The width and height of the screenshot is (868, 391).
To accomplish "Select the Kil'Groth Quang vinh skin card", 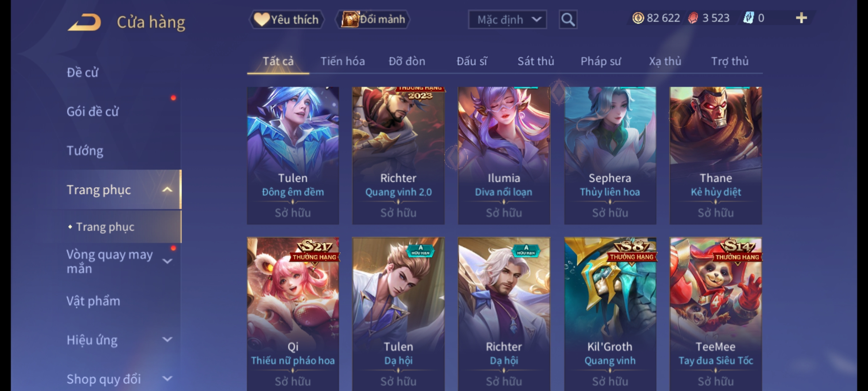I will [610, 314].
